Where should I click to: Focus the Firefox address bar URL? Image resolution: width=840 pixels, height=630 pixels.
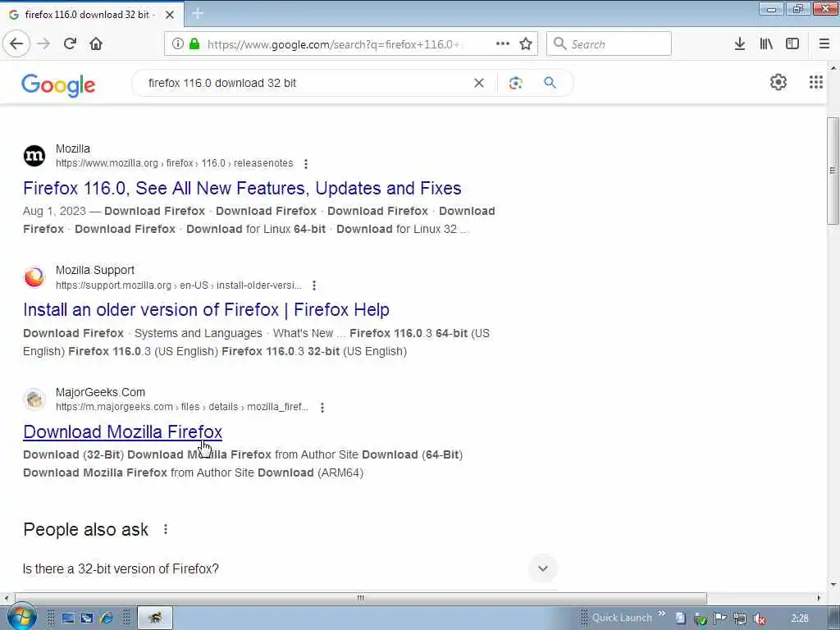point(333,44)
